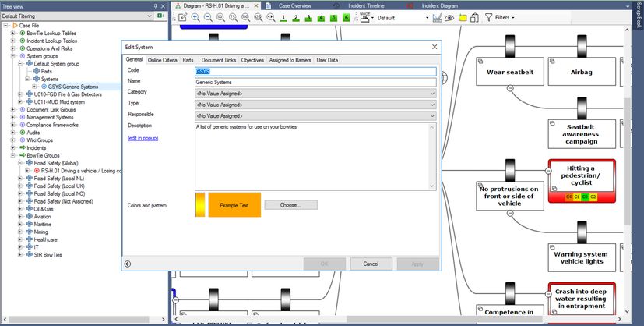Click the Choose... color button
Image resolution: width=644 pixels, height=326 pixels.
pyautogui.click(x=291, y=205)
